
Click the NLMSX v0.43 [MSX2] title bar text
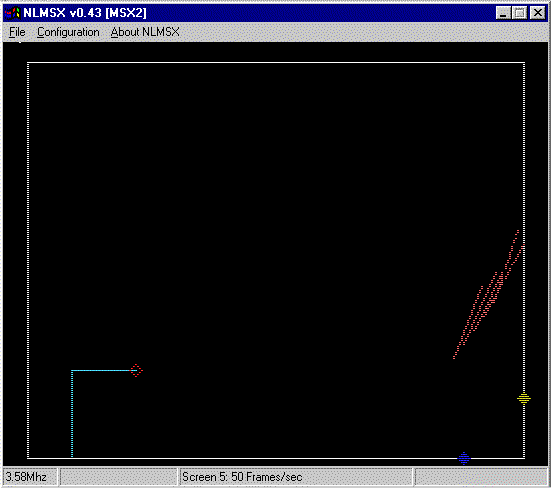click(x=85, y=13)
